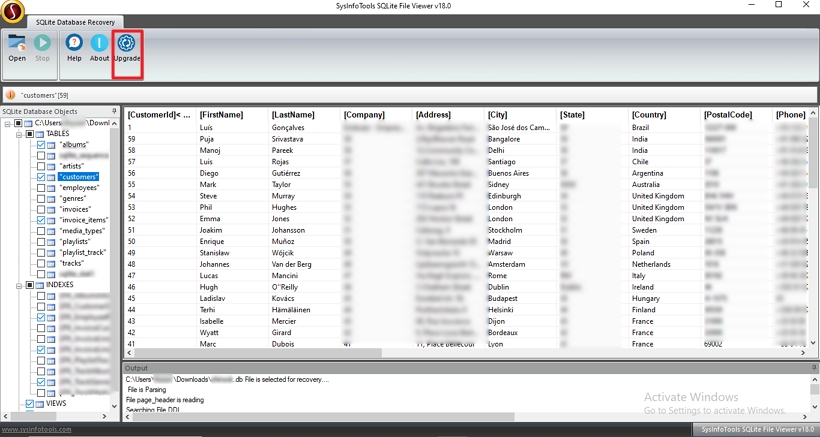Toggle the TABLES group checkbox
This screenshot has width=820, height=437.
tap(30, 134)
